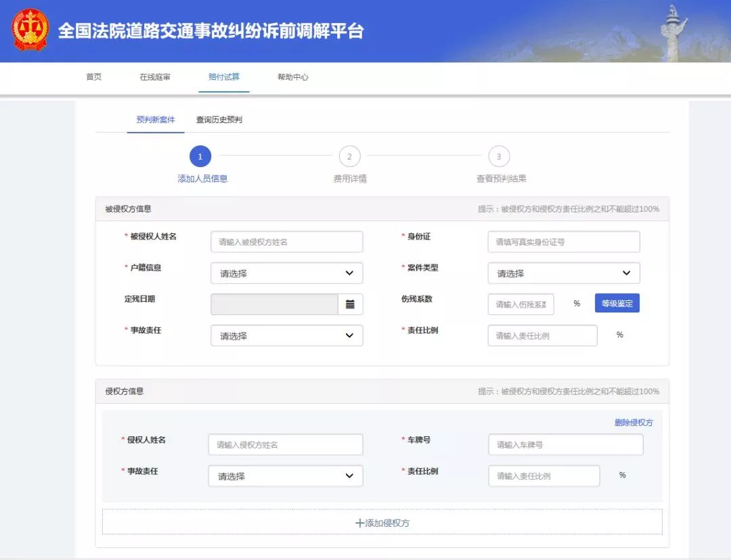Open the 定残日期 calendar picker icon
Image resolution: width=731 pixels, height=560 pixels.
(350, 304)
